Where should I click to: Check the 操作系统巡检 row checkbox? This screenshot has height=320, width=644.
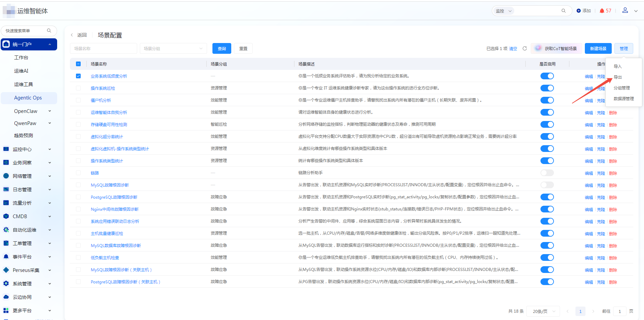78,88
